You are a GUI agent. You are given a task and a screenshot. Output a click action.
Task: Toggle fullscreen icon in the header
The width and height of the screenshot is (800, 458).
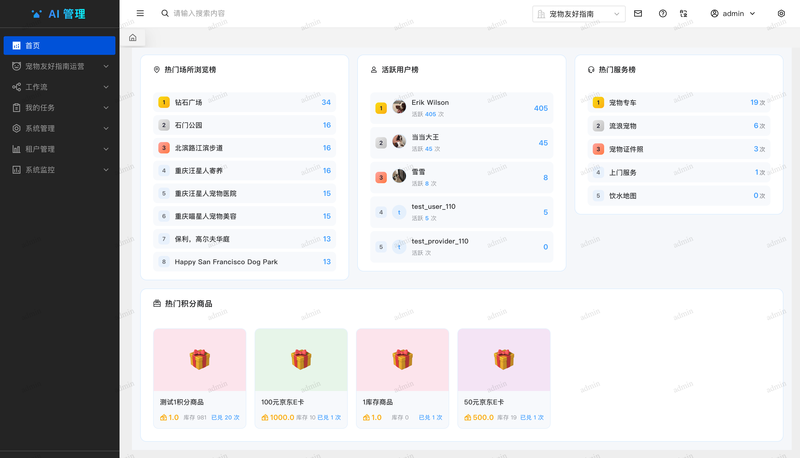click(x=684, y=14)
